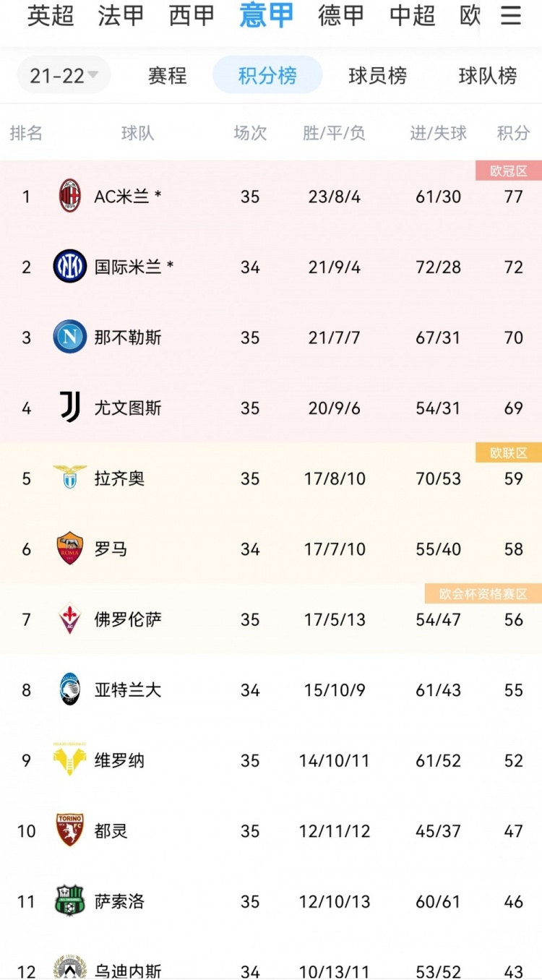Open the Torino team crest

pyautogui.click(x=70, y=830)
